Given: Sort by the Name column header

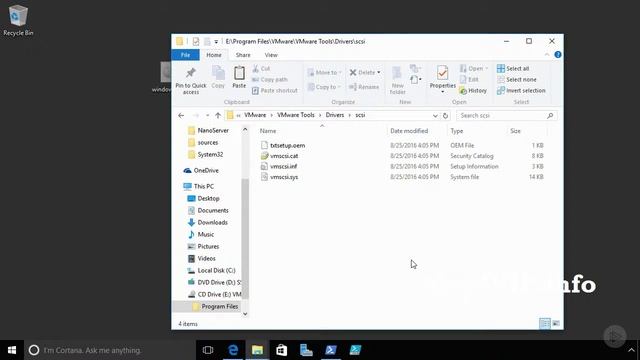Looking at the screenshot, I should click(268, 131).
